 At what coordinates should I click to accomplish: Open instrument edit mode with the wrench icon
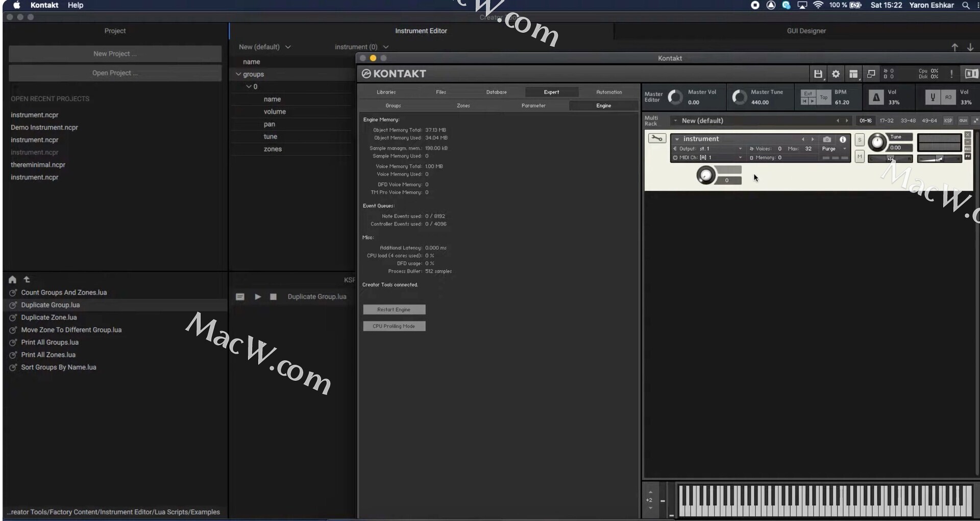click(x=657, y=138)
